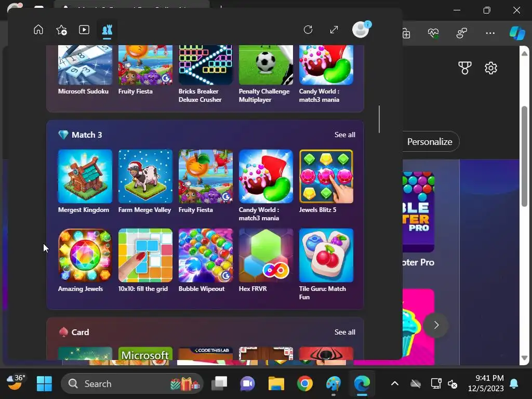This screenshot has width=532, height=399.
Task: Click the cloud sync tray icon
Action: coord(416,384)
